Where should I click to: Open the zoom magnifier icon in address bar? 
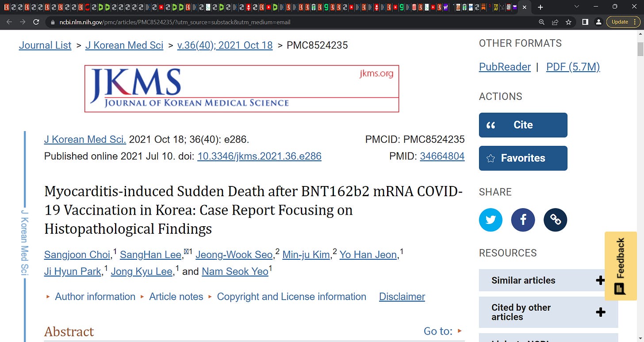click(x=542, y=22)
